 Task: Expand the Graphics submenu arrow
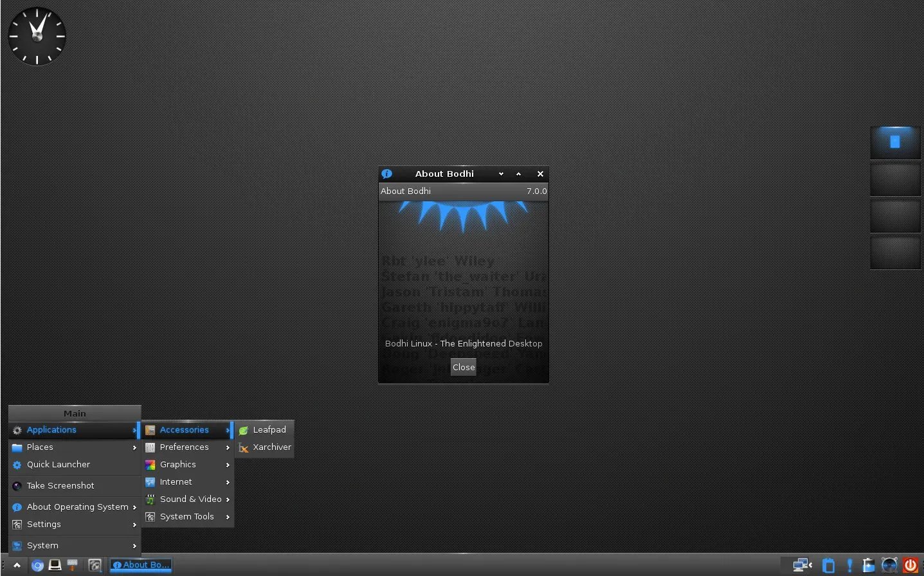click(228, 465)
